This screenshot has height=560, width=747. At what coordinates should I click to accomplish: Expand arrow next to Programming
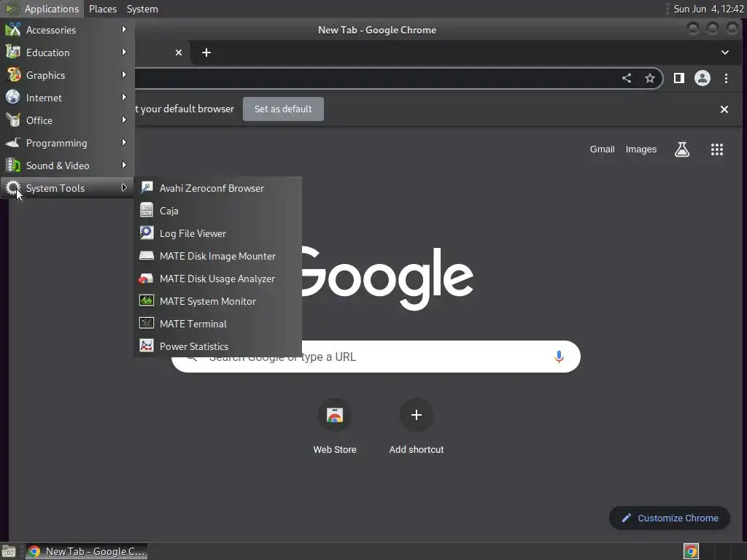coord(124,142)
